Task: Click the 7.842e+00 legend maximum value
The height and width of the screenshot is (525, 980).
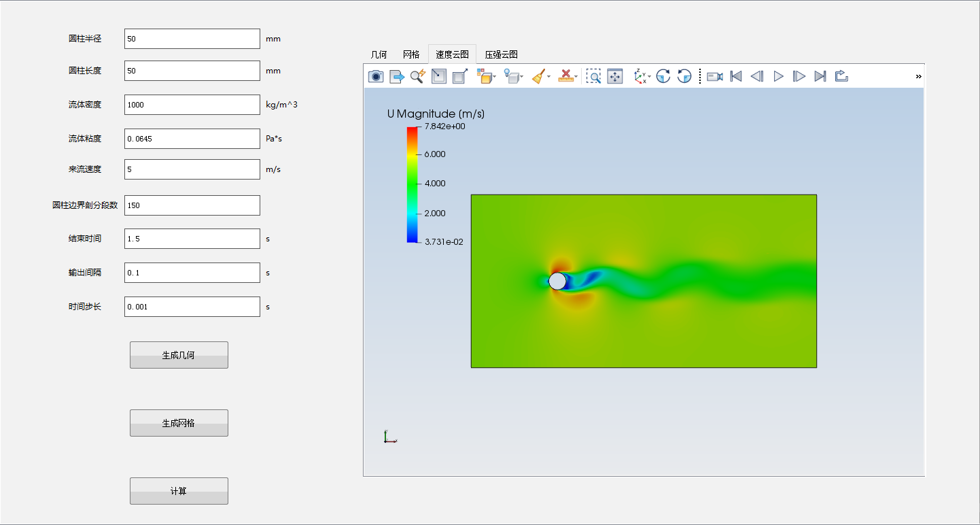Action: (x=444, y=126)
